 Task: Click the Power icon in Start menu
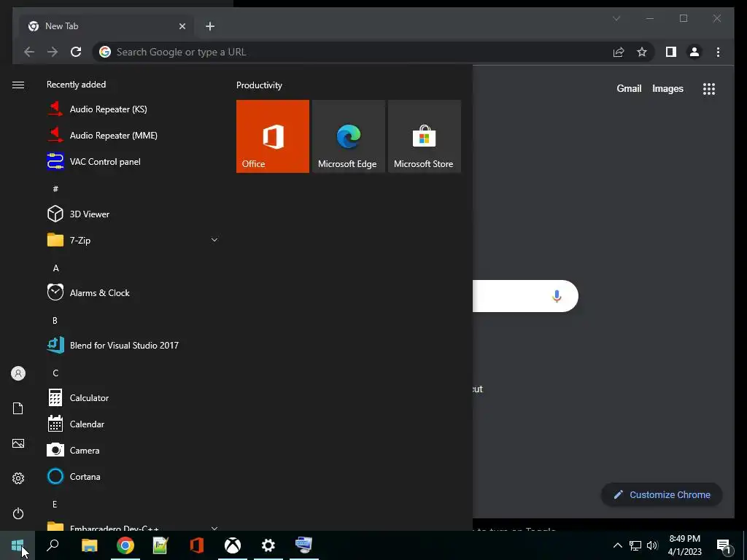coord(18,513)
